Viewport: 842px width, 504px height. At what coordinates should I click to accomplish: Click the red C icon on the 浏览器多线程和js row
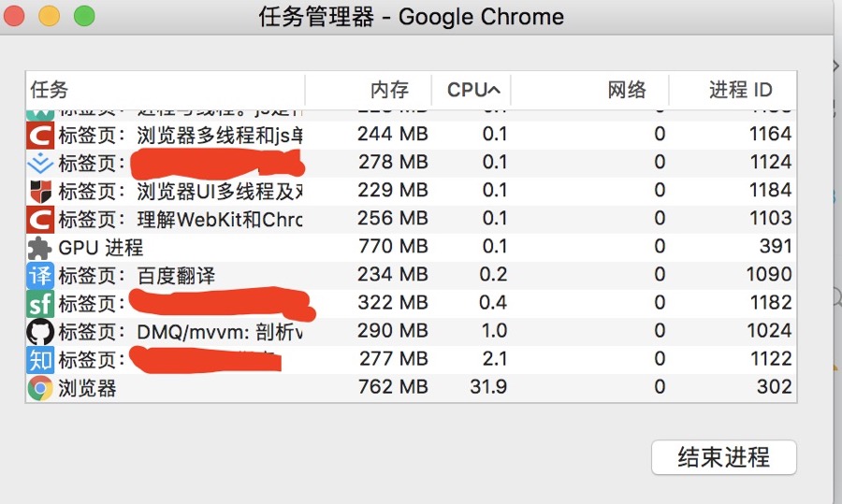pyautogui.click(x=40, y=135)
